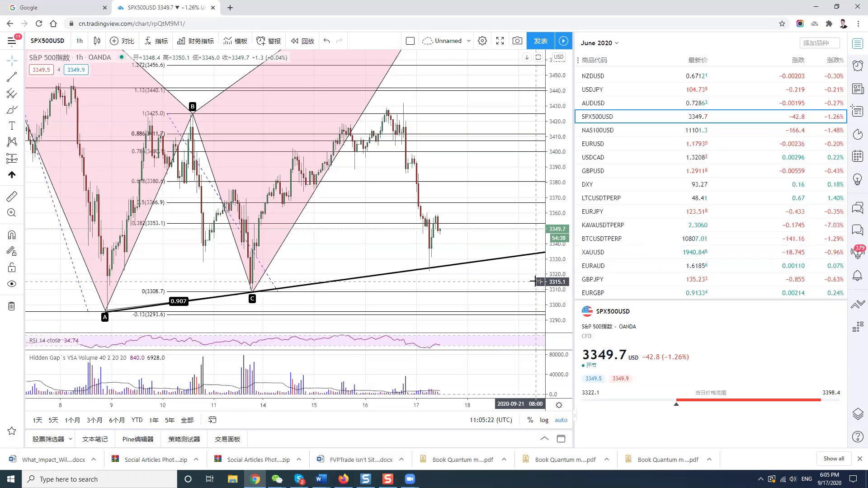Image resolution: width=868 pixels, height=488 pixels.
Task: Select the text annotation tool
Action: [12, 126]
